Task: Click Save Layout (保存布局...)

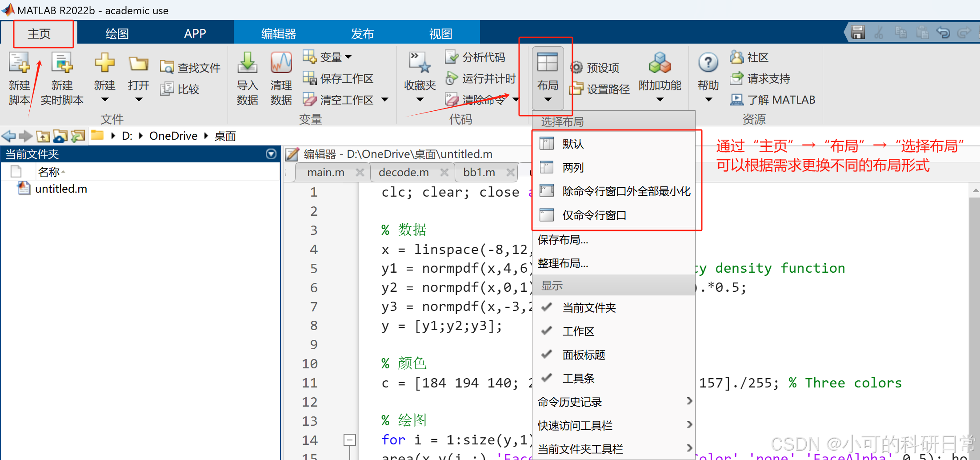Action: 613,240
